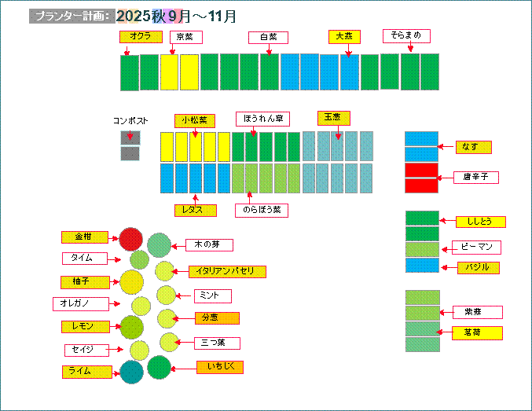Click the 白菜 label
The width and height of the screenshot is (532, 411).
point(268,38)
